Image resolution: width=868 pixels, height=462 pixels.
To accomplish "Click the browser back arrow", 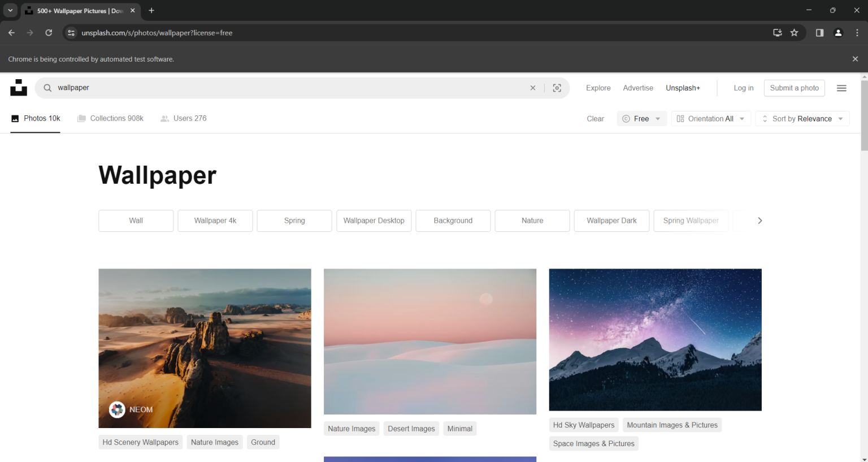I will click(x=11, y=33).
